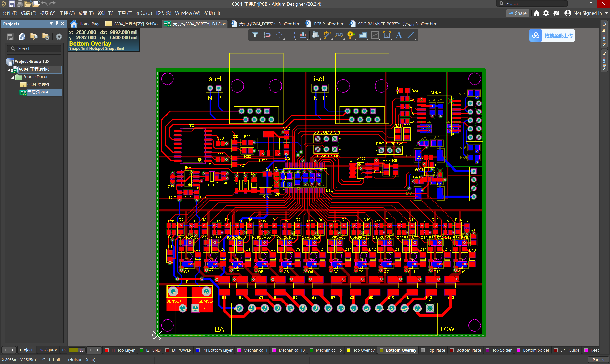610x364 pixels.
Task: Toggle the LS layer set button
Action: [x=82, y=350]
